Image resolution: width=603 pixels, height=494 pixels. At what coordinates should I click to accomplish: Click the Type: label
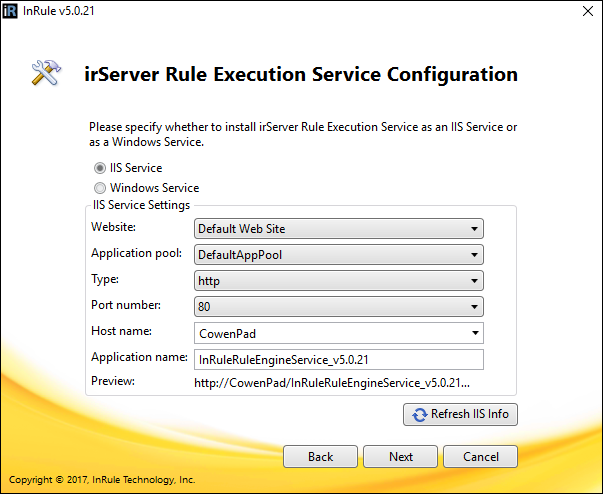coord(105,279)
